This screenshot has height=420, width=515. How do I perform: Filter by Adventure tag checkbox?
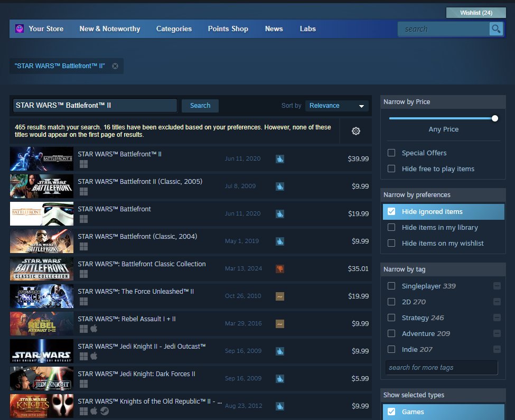391,333
